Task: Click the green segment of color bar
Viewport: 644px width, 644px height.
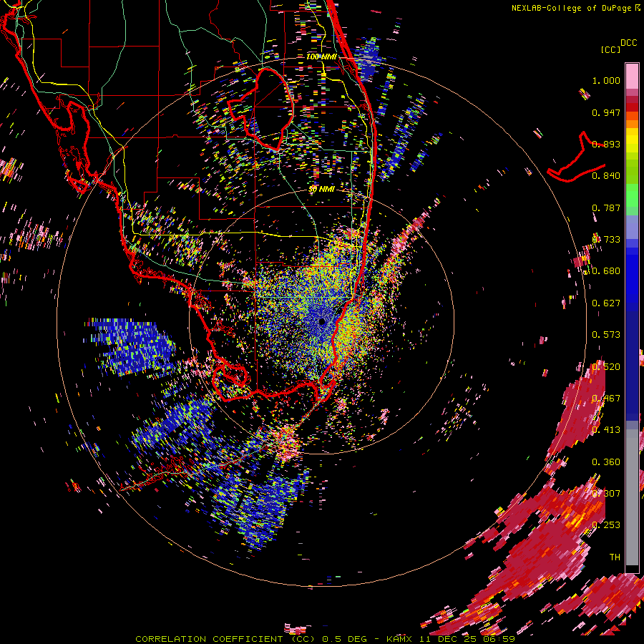Action: pos(632,195)
